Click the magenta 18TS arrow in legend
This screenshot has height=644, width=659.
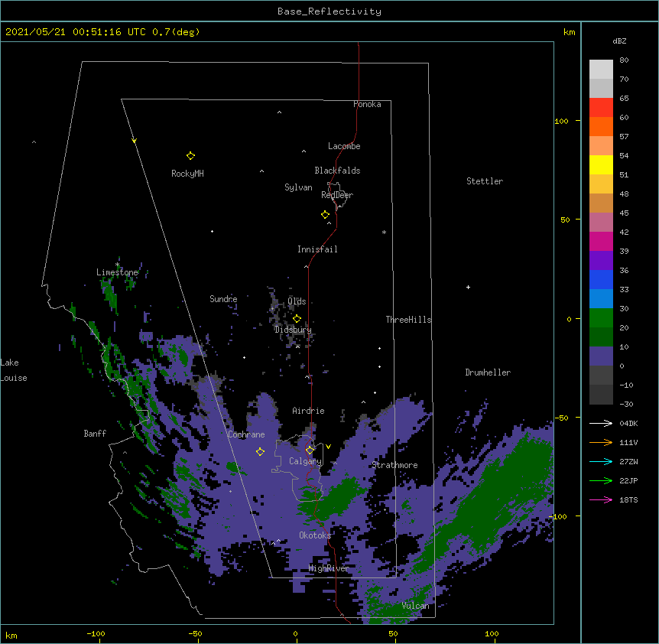(x=601, y=499)
